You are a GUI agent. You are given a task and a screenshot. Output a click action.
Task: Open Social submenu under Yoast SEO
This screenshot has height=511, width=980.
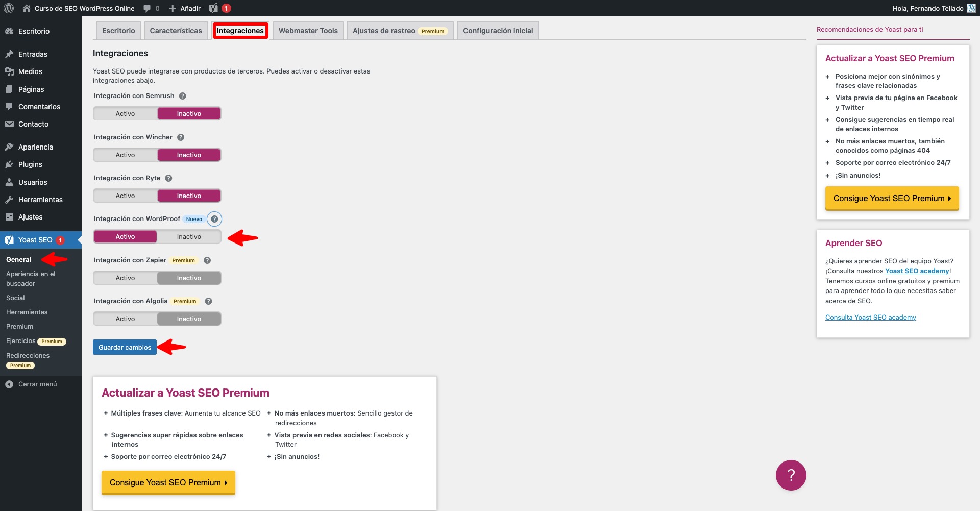(15, 298)
